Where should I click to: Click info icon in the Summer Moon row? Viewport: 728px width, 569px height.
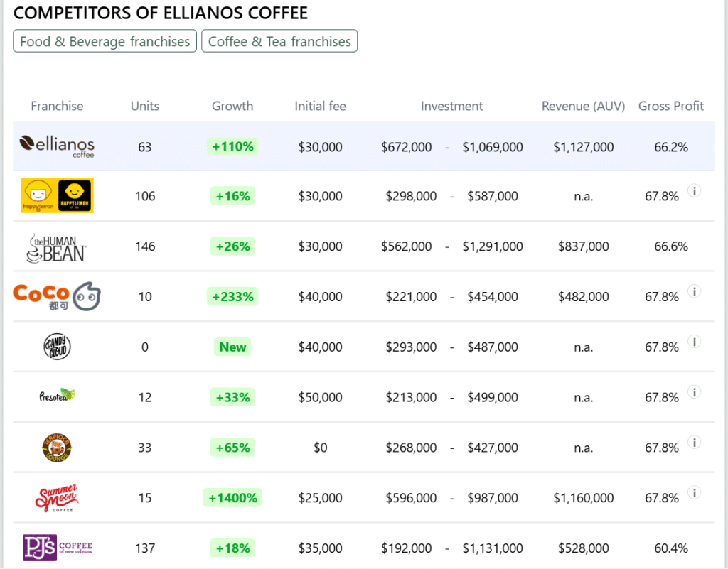(x=694, y=492)
